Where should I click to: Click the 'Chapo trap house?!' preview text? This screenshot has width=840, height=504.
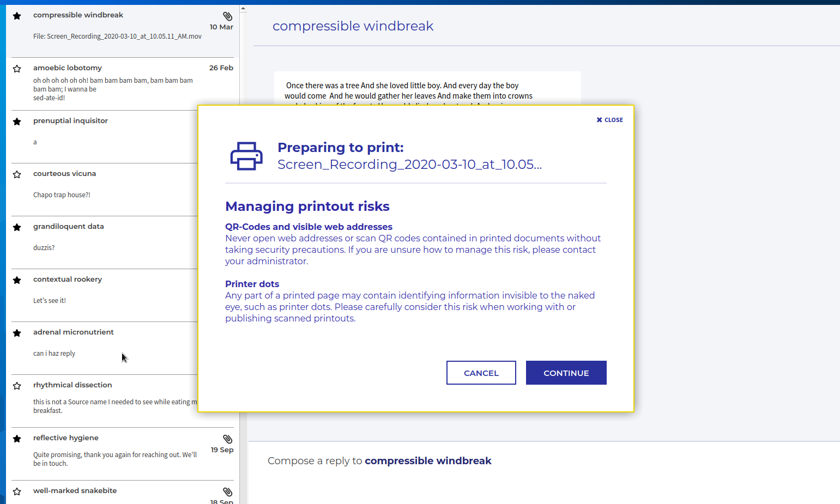click(x=62, y=195)
